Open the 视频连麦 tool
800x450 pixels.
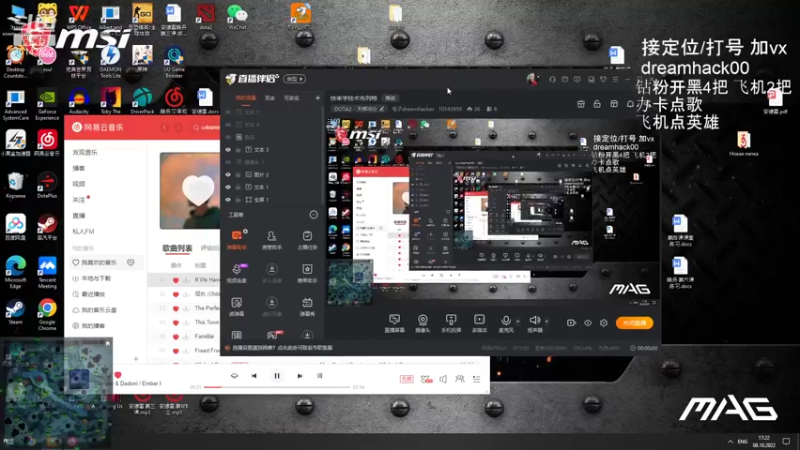[x=237, y=273]
